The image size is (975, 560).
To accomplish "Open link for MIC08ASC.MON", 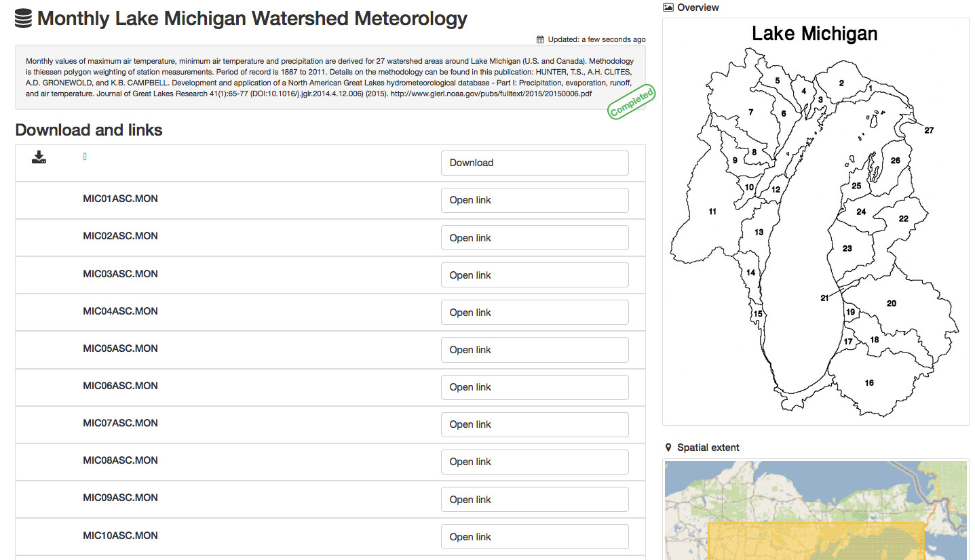I will click(535, 462).
